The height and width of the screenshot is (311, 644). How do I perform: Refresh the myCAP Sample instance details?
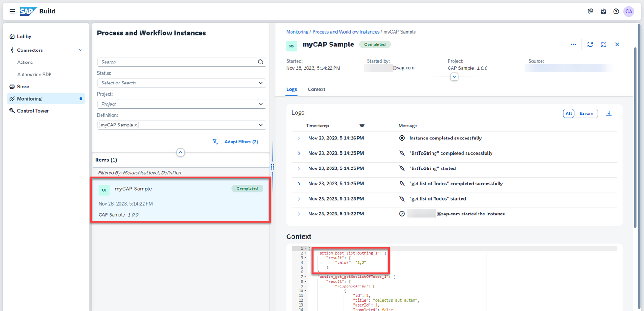coord(590,45)
